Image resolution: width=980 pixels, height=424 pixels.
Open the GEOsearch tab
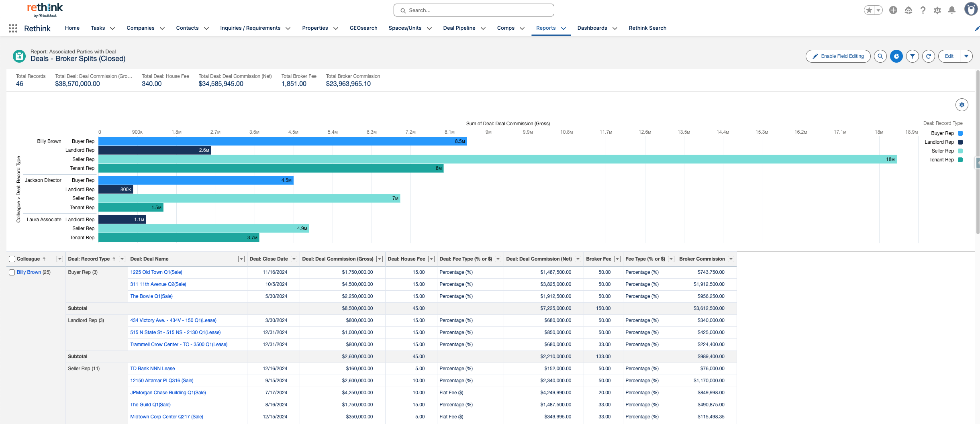(363, 28)
